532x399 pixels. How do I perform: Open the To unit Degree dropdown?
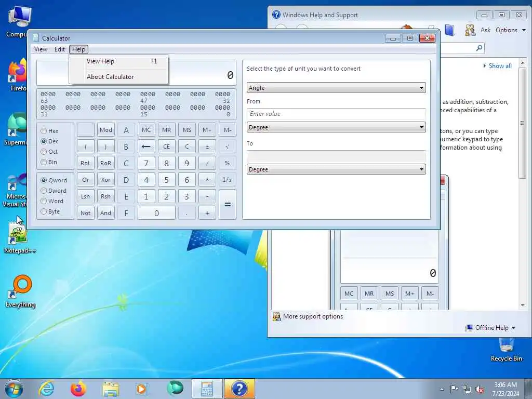[x=336, y=169]
